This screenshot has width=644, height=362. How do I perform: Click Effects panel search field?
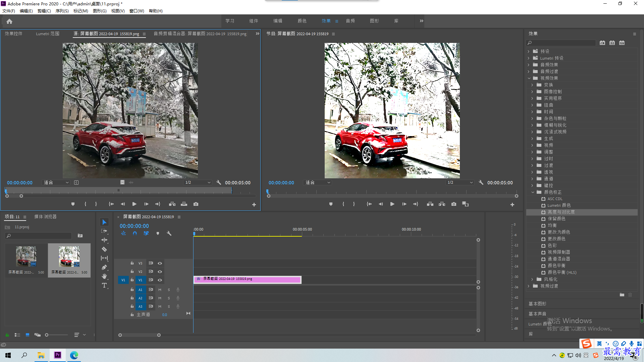click(561, 43)
